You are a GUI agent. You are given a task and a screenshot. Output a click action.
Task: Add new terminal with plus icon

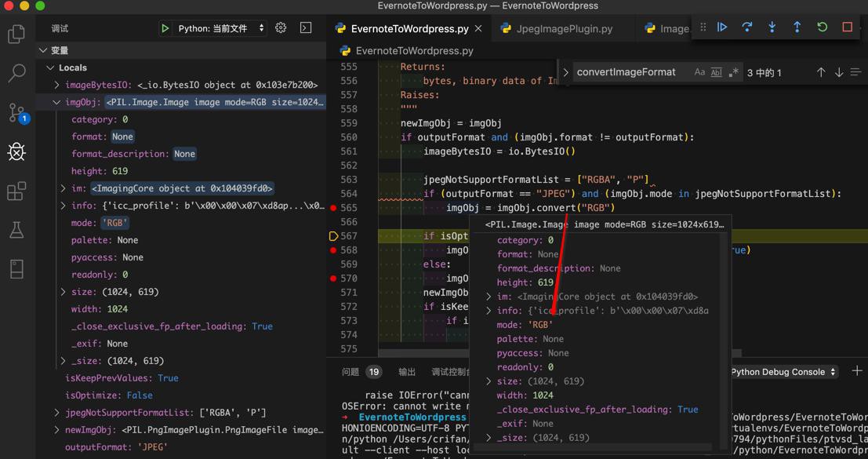(x=857, y=371)
